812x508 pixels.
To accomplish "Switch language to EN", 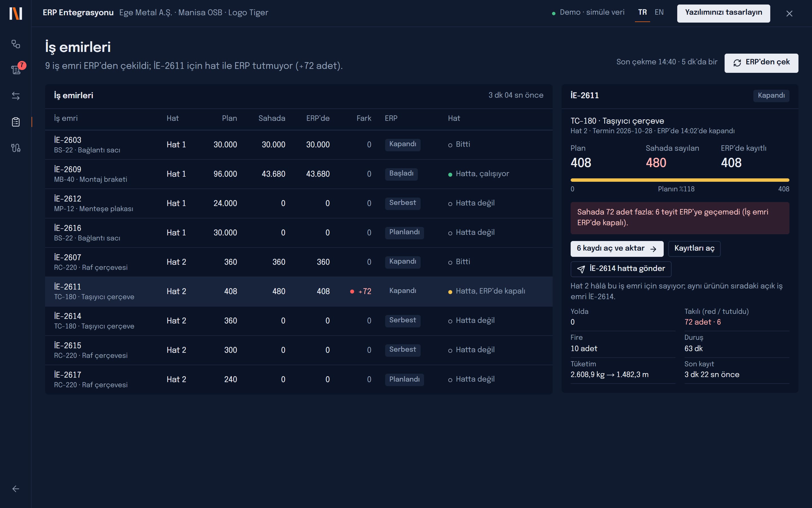I will (x=659, y=12).
